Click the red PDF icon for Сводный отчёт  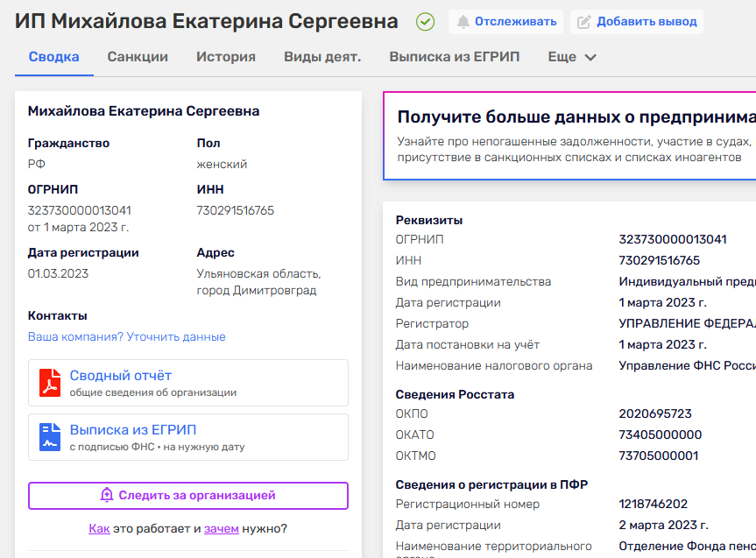pos(50,383)
